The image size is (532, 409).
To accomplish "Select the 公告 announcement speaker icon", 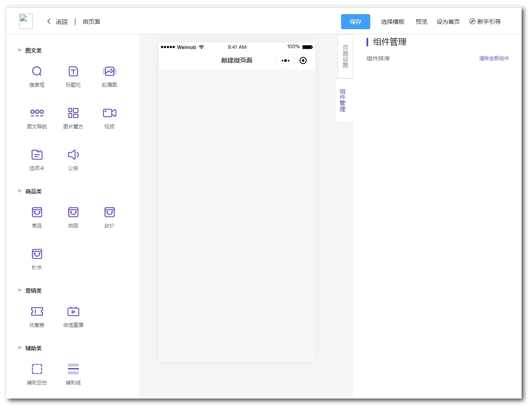I will (73, 155).
